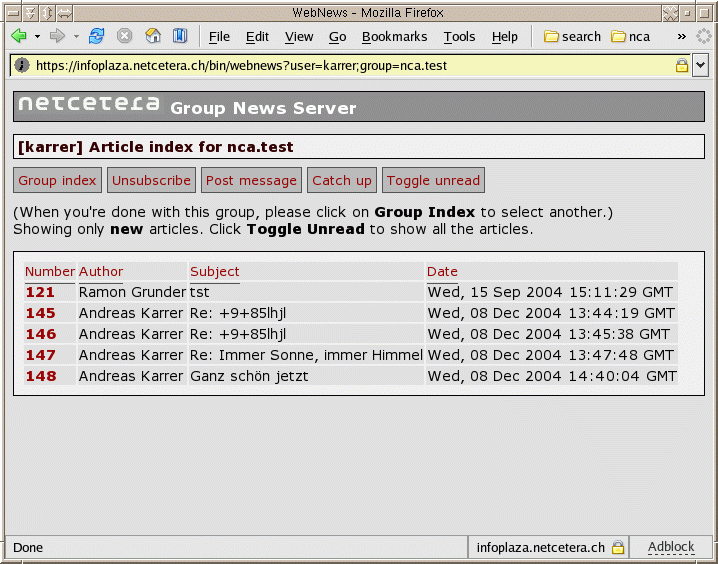The image size is (718, 564).
Task: Sort by the Subject column header
Action: (x=215, y=271)
